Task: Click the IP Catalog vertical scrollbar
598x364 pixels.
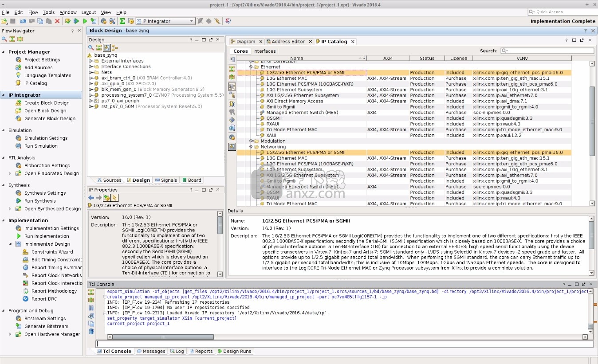Action: click(592, 121)
